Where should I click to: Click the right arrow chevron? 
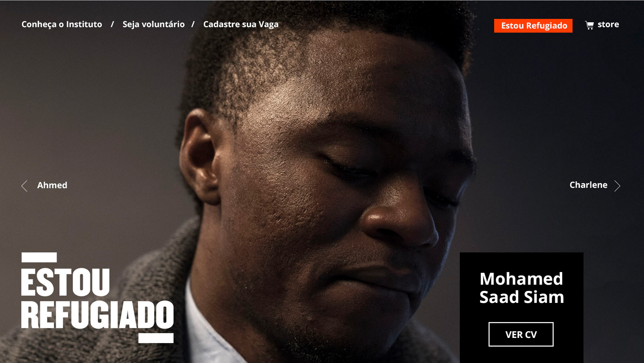click(617, 186)
